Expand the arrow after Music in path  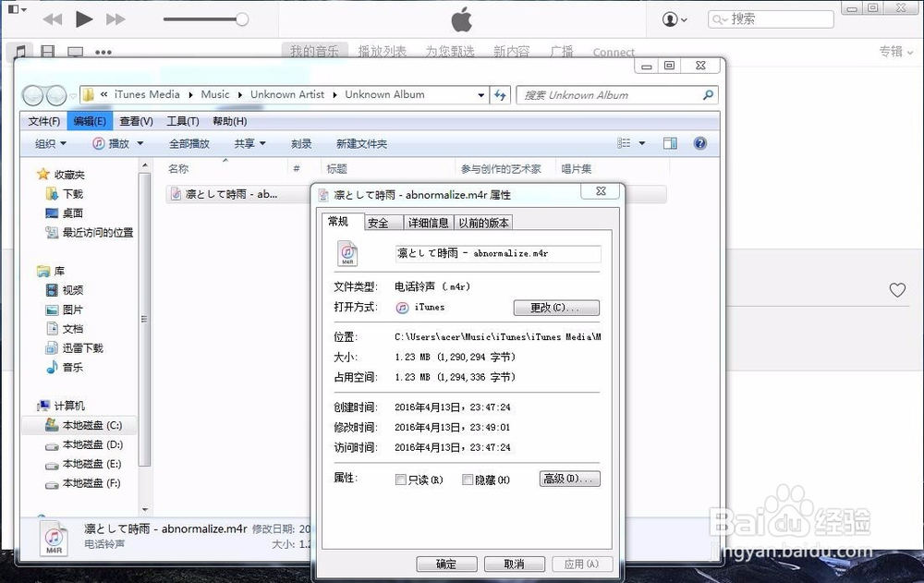click(x=240, y=95)
